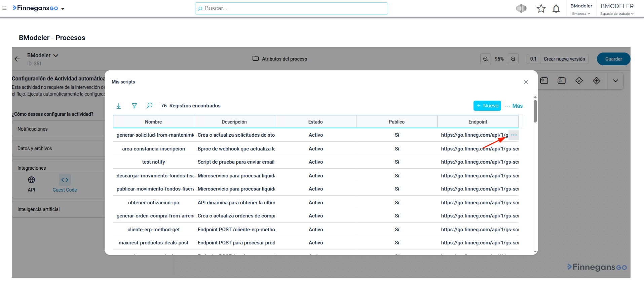Download the scripts list

pyautogui.click(x=119, y=106)
